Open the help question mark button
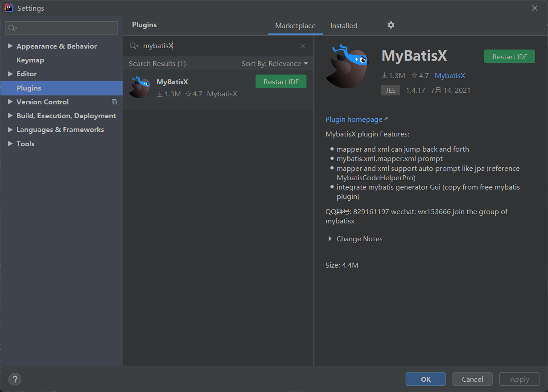This screenshot has height=392, width=548. (x=15, y=379)
